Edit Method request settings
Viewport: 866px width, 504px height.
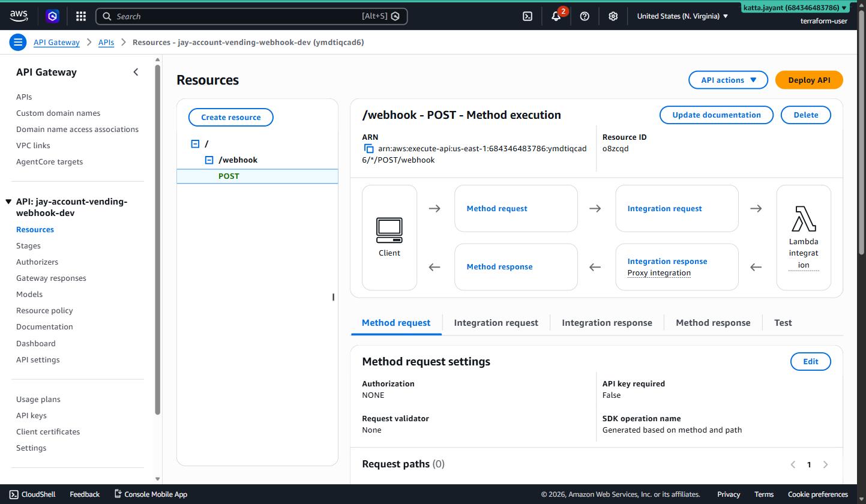point(811,361)
